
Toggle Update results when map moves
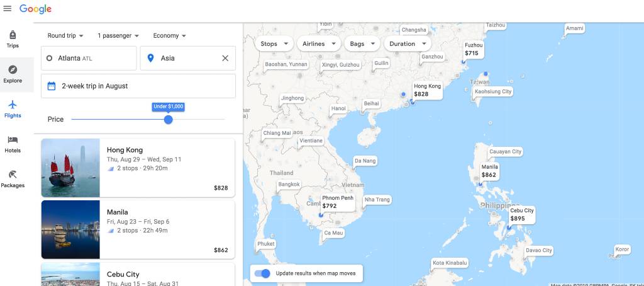[262, 273]
